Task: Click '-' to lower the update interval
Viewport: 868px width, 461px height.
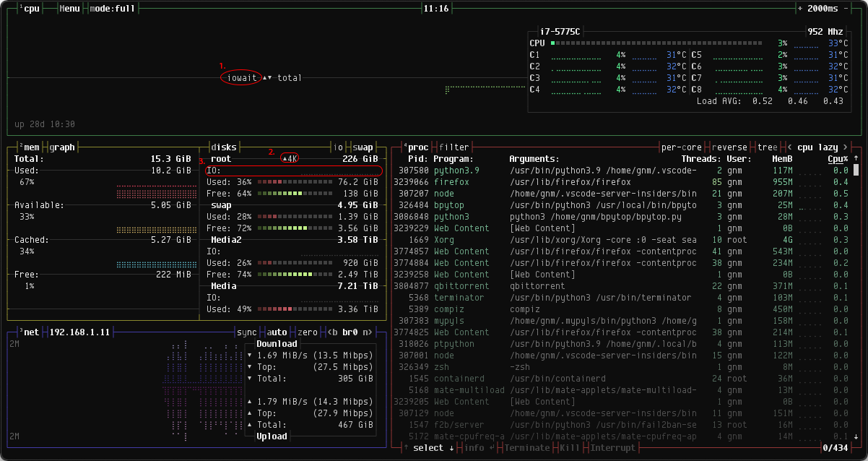Action: (x=845, y=8)
